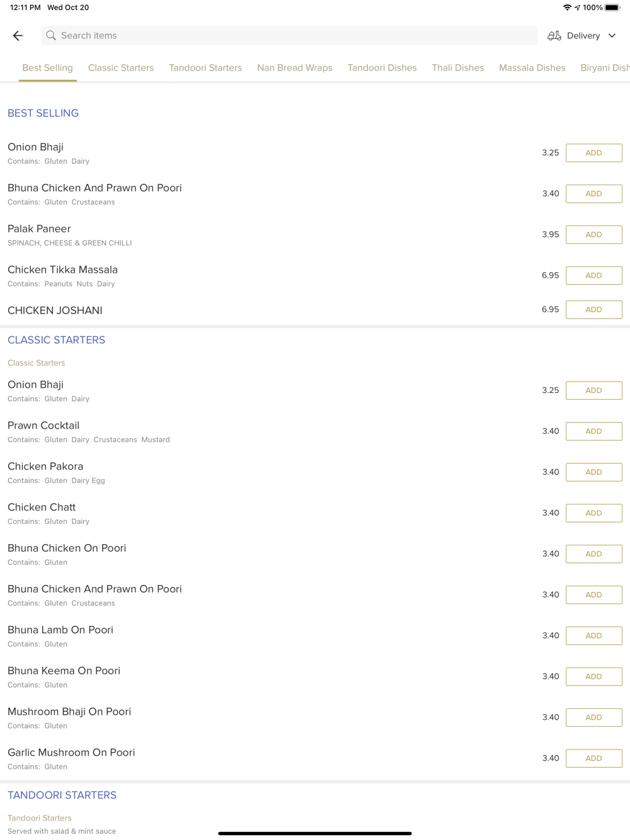Tap the home indicator bar
The height and width of the screenshot is (840, 630).
(x=315, y=834)
